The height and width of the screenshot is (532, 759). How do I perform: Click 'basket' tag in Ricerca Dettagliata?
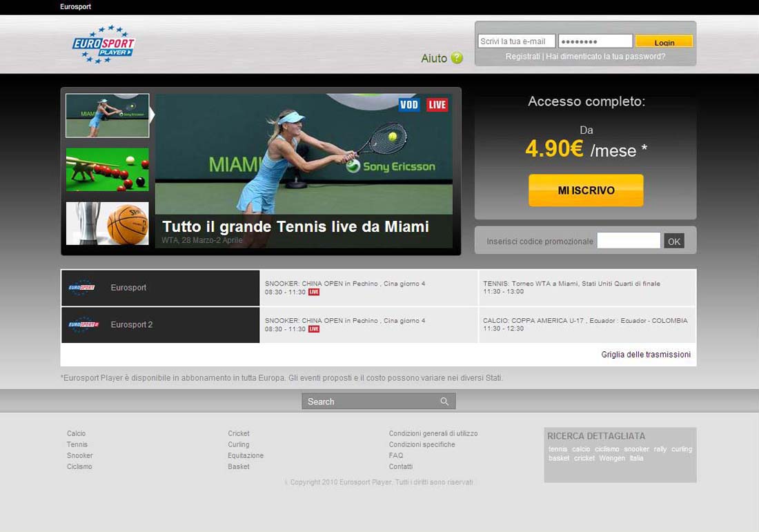click(x=559, y=458)
